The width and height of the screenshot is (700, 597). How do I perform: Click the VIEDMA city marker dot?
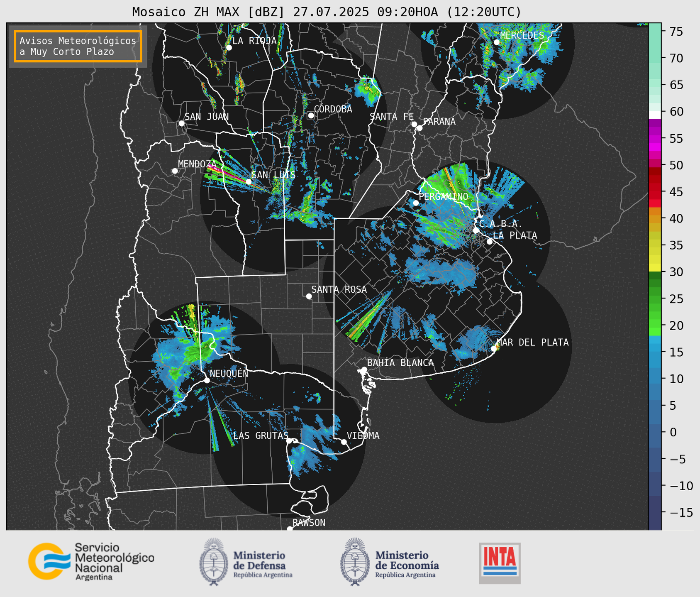[x=344, y=442]
